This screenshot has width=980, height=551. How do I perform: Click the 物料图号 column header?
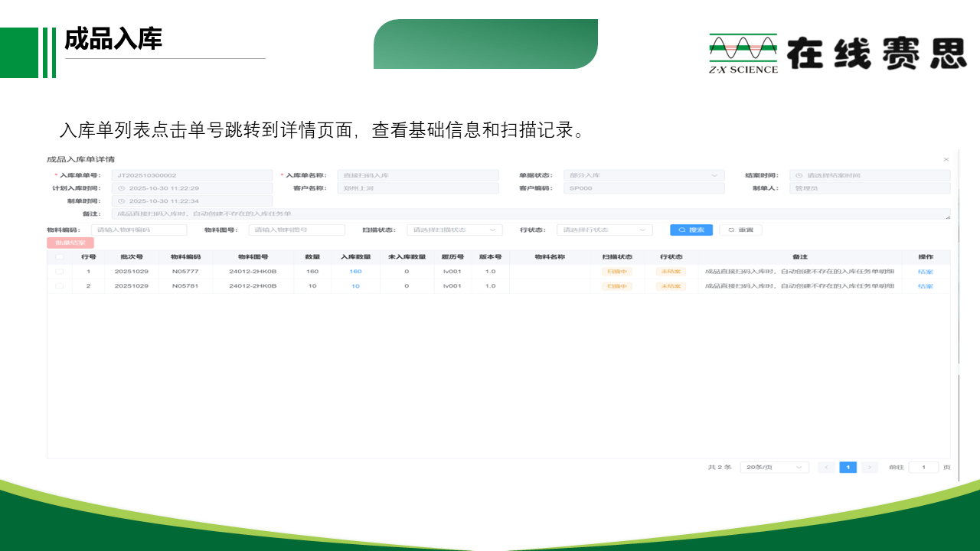click(253, 257)
